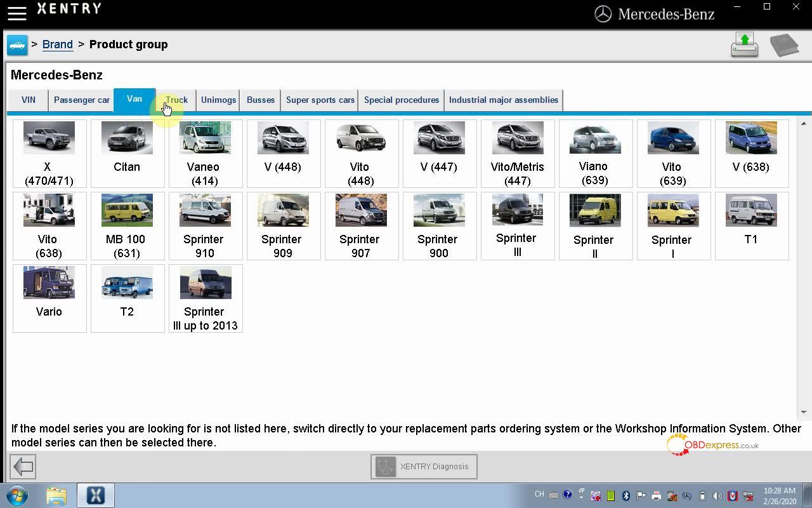
Task: Click the XENTRY app icon on the taskbar
Action: point(95,495)
